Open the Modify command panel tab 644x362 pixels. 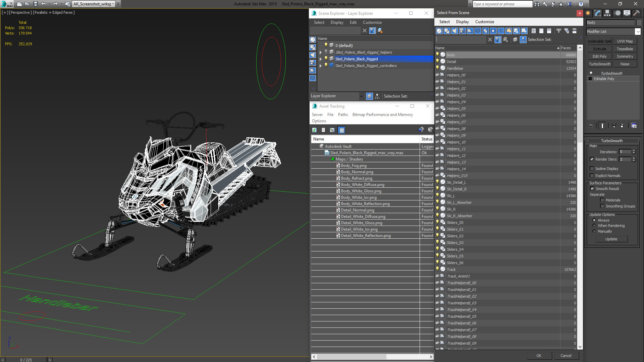pos(598,13)
